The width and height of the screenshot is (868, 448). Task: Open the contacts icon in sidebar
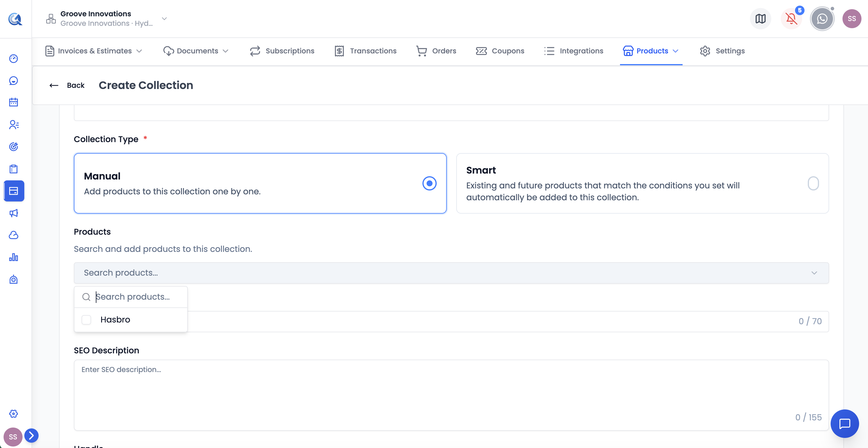[13, 125]
